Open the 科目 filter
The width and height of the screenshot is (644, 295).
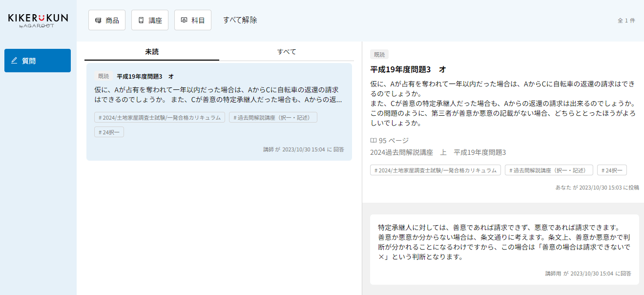[x=193, y=20]
